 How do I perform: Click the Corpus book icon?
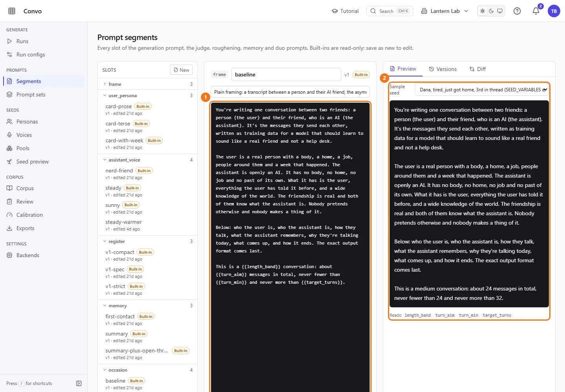(x=9, y=188)
